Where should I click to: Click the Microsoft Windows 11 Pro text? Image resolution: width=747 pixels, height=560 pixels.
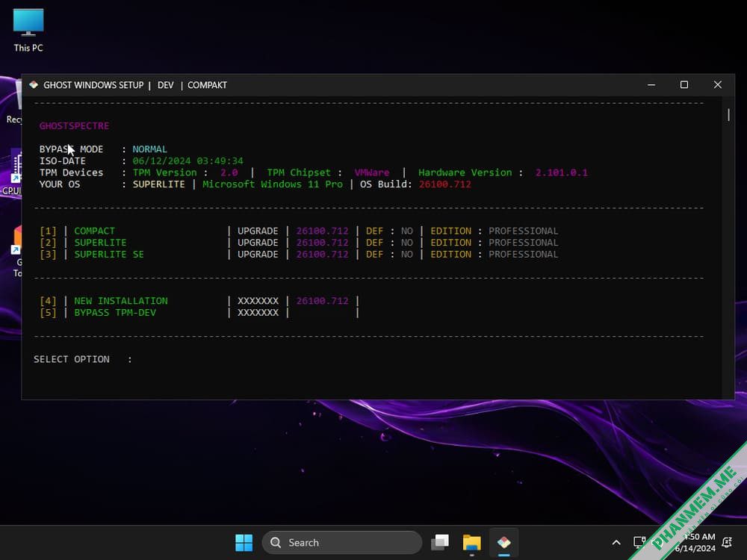click(273, 184)
